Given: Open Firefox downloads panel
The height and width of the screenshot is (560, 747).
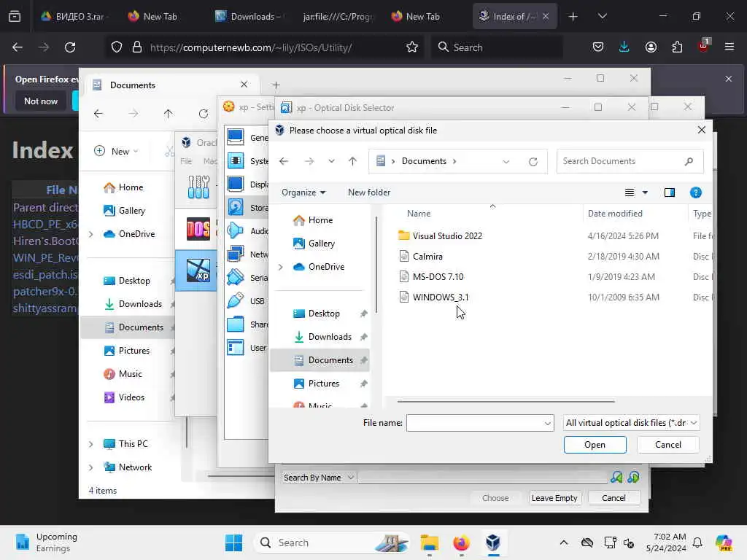Looking at the screenshot, I should (x=624, y=47).
